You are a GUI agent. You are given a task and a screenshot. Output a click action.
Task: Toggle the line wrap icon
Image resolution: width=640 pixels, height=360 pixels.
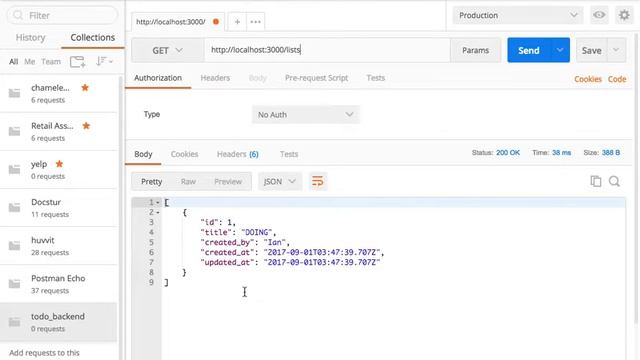click(318, 181)
